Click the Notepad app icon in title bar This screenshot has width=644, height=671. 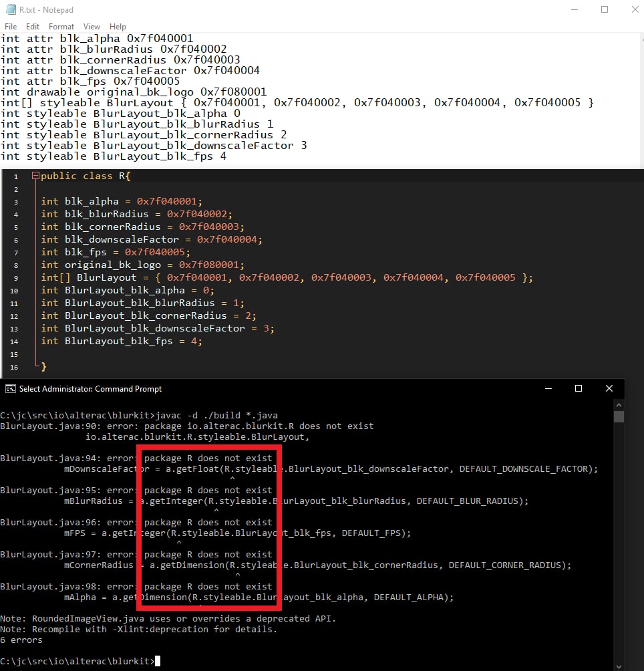[x=10, y=9]
